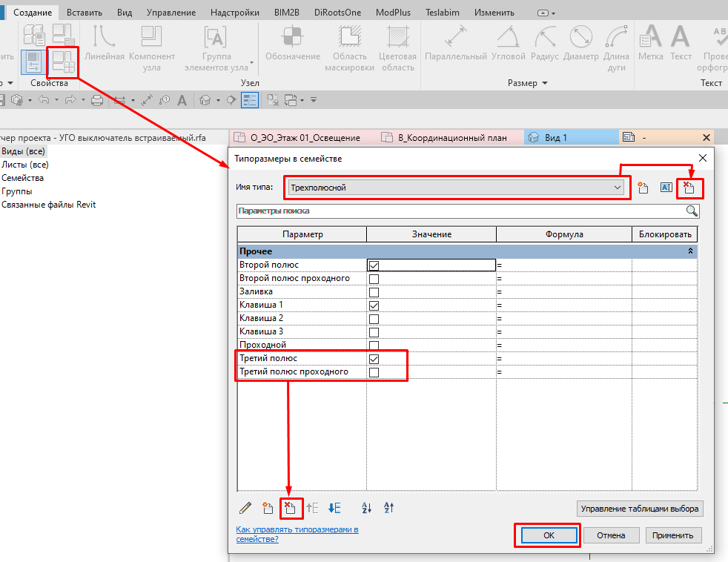The width and height of the screenshot is (728, 562).
Task: Click OK in the family types dialog
Action: point(549,535)
